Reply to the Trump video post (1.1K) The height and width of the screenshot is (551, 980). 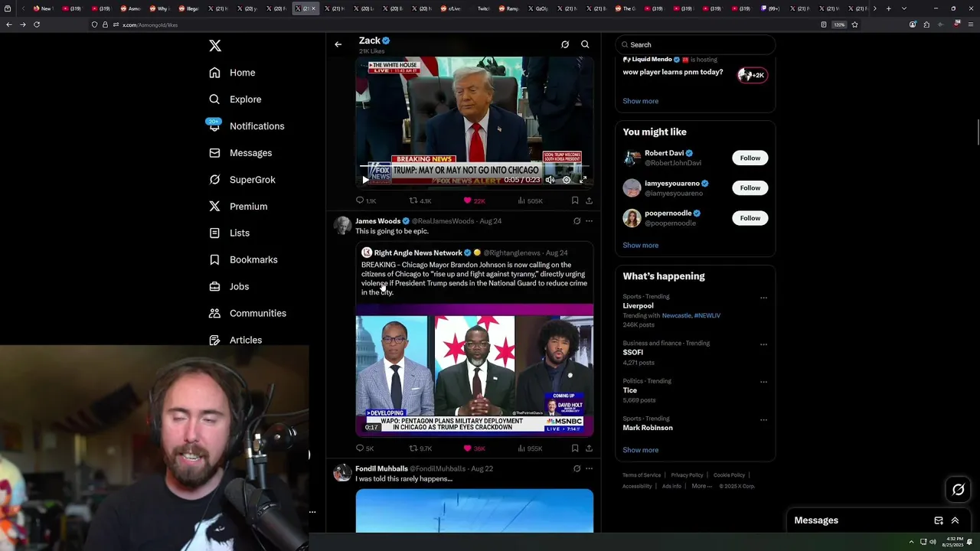pyautogui.click(x=366, y=201)
